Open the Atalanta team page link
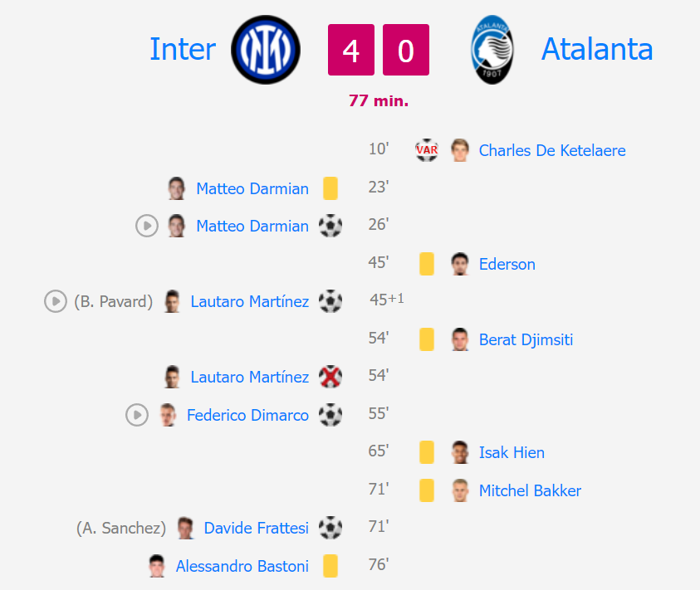 point(597,49)
